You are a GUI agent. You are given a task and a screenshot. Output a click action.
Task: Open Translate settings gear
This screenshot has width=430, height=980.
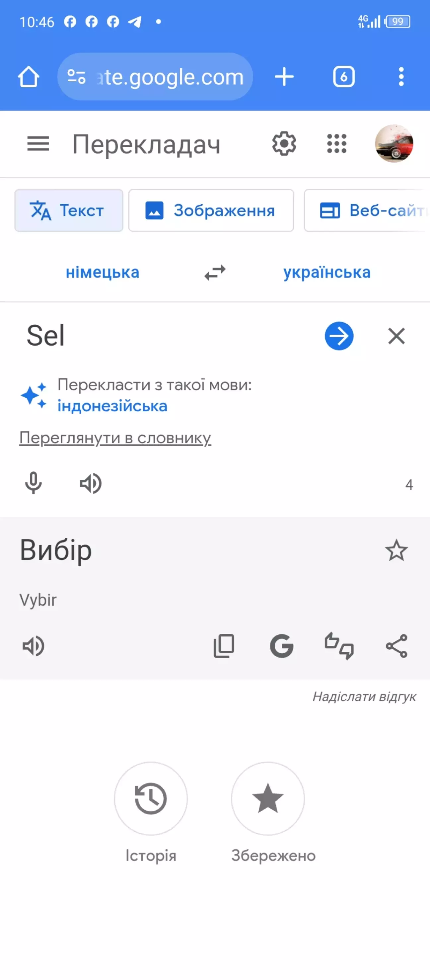coord(284,144)
